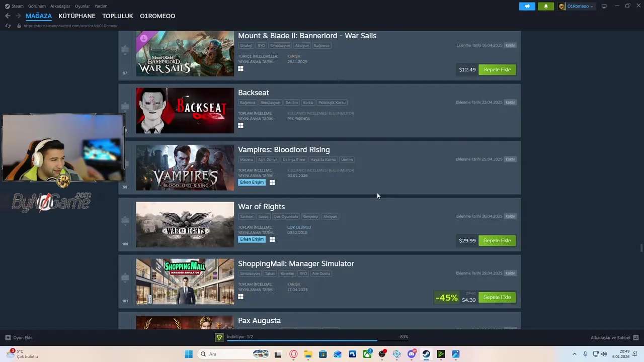Click the War of Rights capsule image
Screen dimensions: 644x362
click(x=185, y=224)
